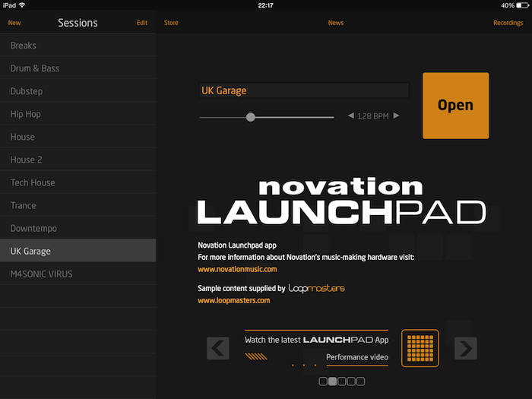Decrease BPM with the left triangle

point(351,116)
